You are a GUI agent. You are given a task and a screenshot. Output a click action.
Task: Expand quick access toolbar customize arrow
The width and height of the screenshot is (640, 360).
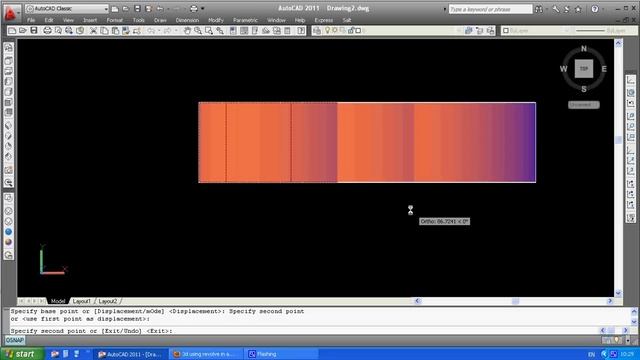[x=203, y=9]
